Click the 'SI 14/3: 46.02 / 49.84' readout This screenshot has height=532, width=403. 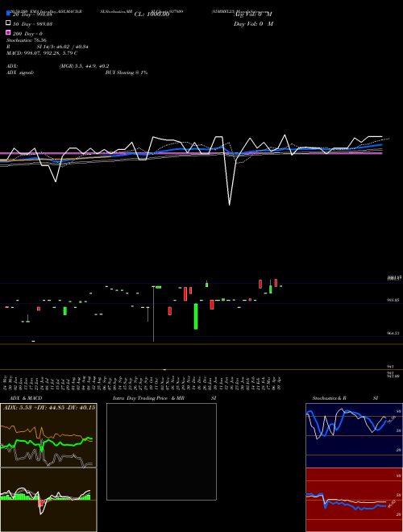62,47
